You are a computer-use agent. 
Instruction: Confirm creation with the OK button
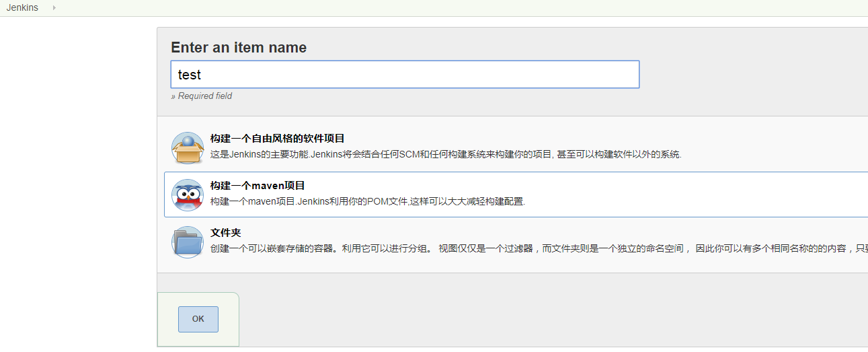(x=198, y=319)
